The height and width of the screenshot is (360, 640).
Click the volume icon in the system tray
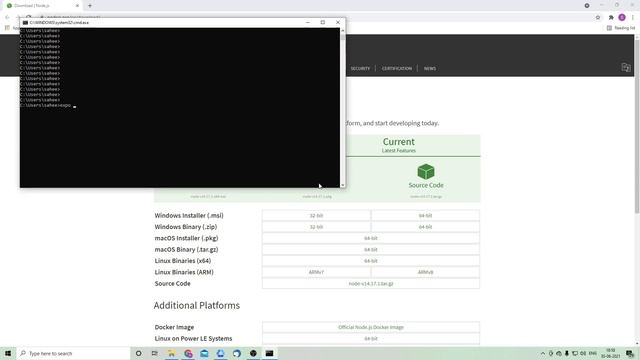[583, 353]
